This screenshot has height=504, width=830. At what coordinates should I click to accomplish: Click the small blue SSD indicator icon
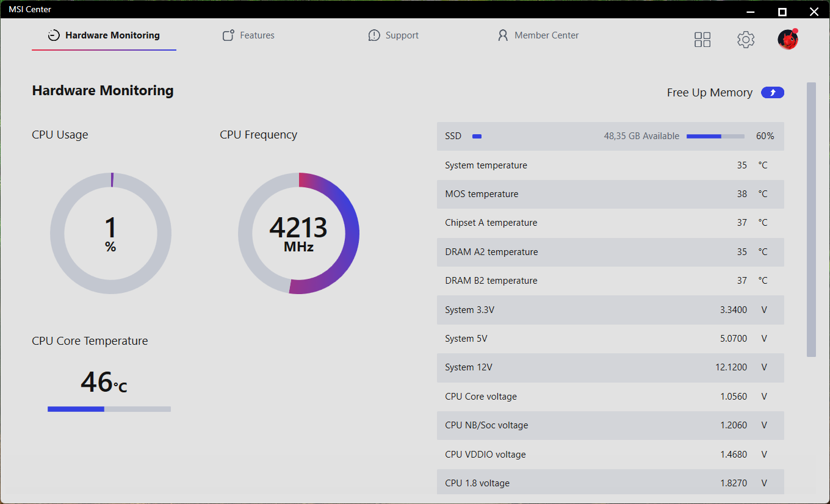477,136
